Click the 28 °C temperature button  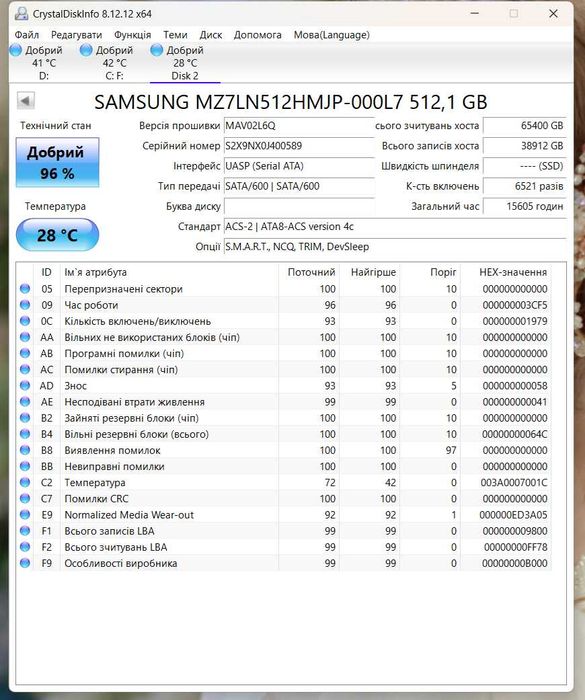click(x=57, y=234)
